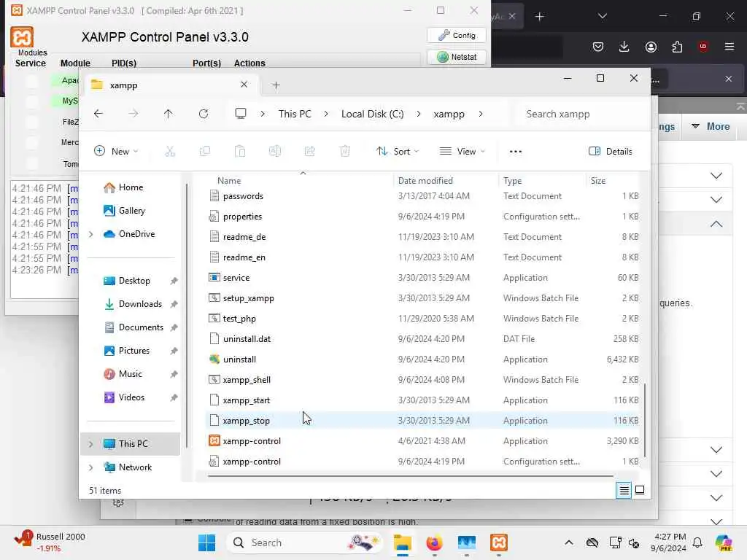Select the xampp-control Application file

(x=423, y=441)
